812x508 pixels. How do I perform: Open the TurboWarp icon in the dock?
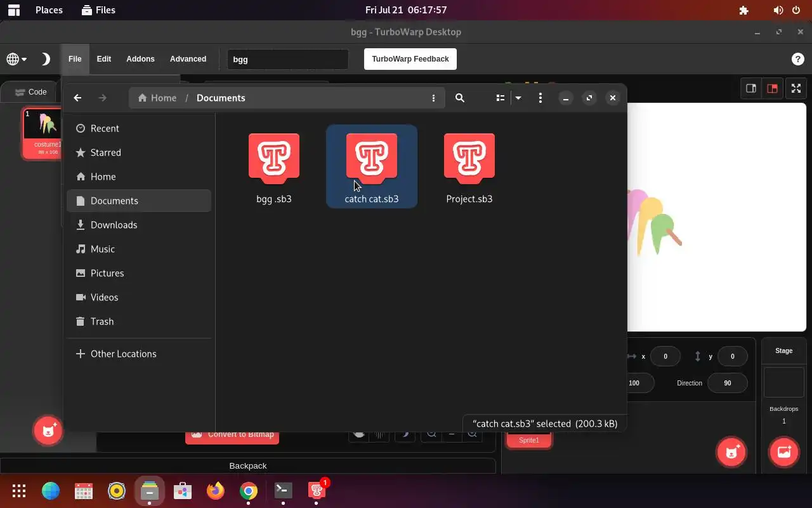pyautogui.click(x=316, y=491)
